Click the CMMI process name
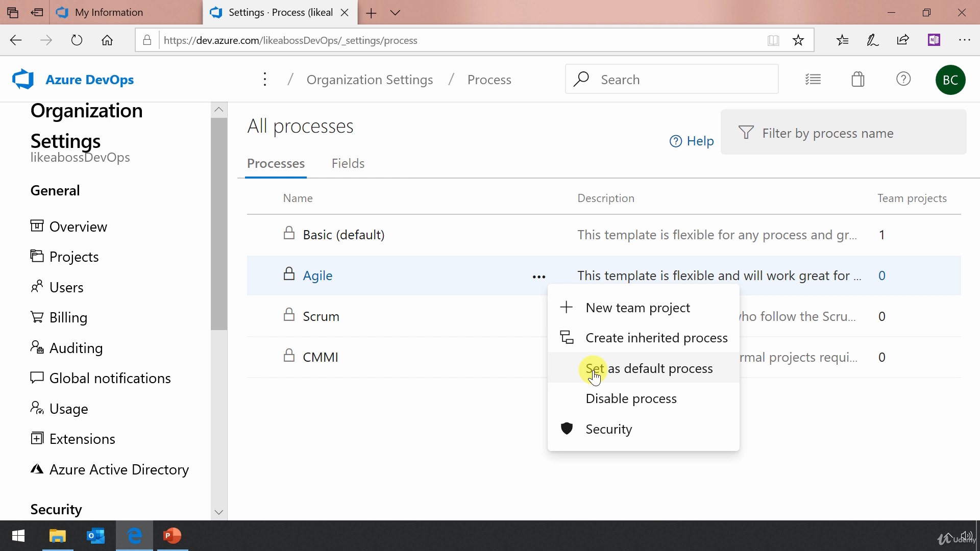 pyautogui.click(x=321, y=357)
